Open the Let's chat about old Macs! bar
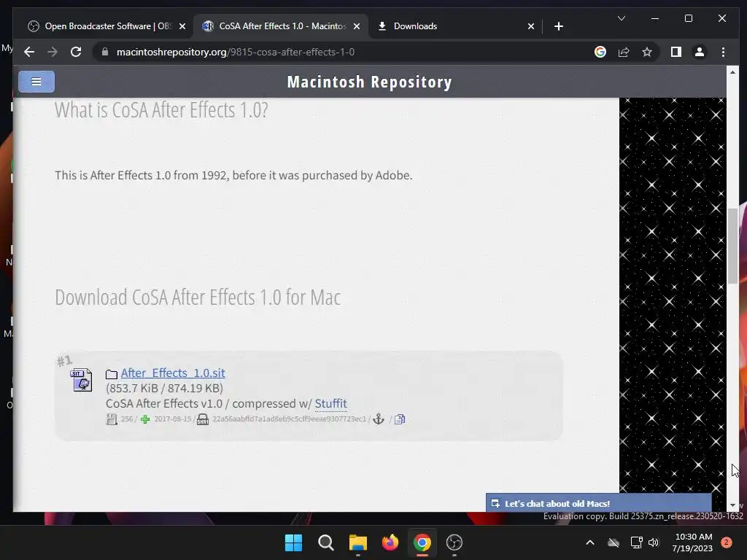 598,503
